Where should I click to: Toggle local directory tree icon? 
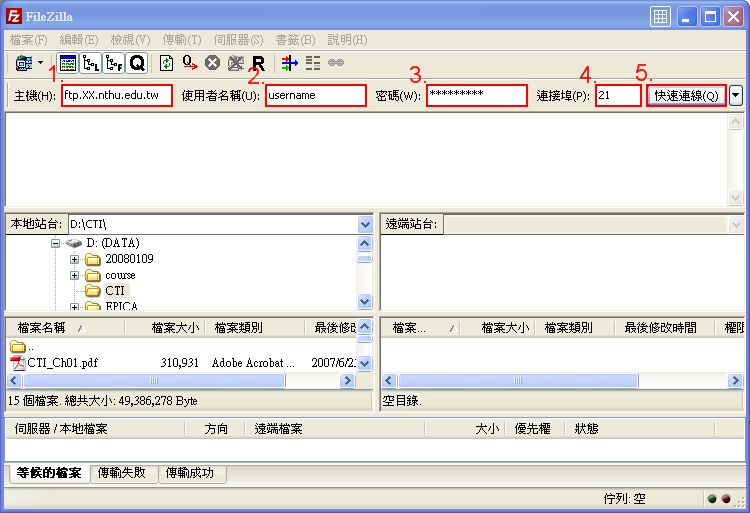click(x=90, y=63)
